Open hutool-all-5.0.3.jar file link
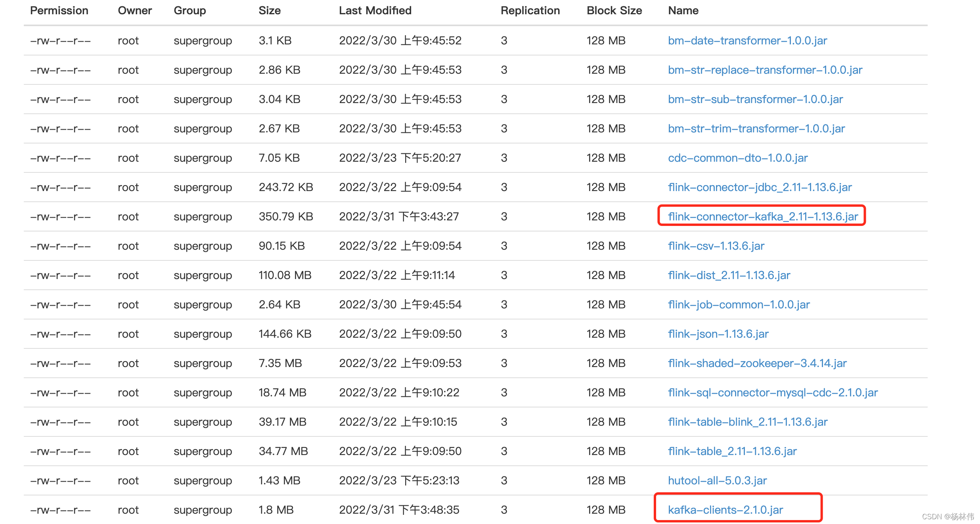 click(717, 480)
